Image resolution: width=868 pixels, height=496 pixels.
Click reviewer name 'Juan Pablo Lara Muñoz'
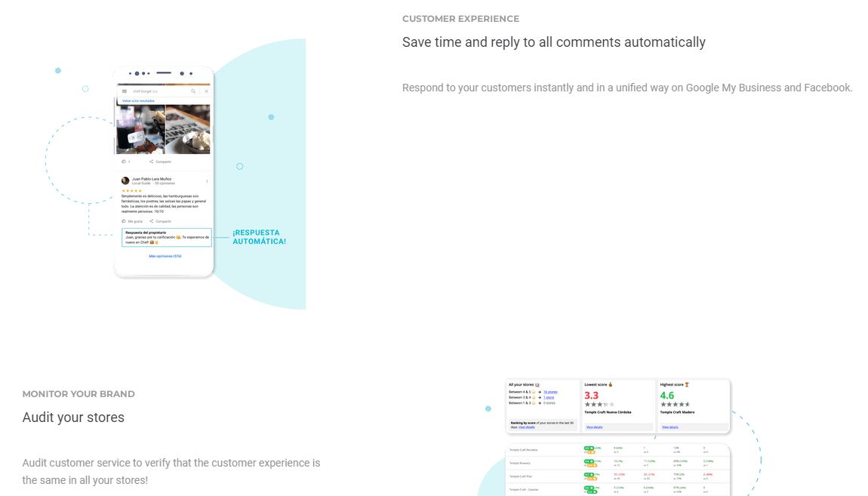pyautogui.click(x=152, y=179)
